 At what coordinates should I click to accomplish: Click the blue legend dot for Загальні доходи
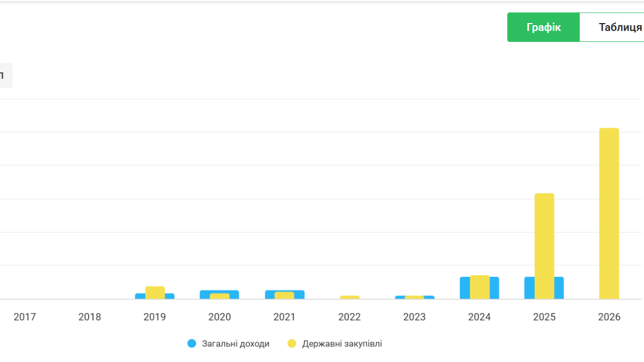pos(192,344)
